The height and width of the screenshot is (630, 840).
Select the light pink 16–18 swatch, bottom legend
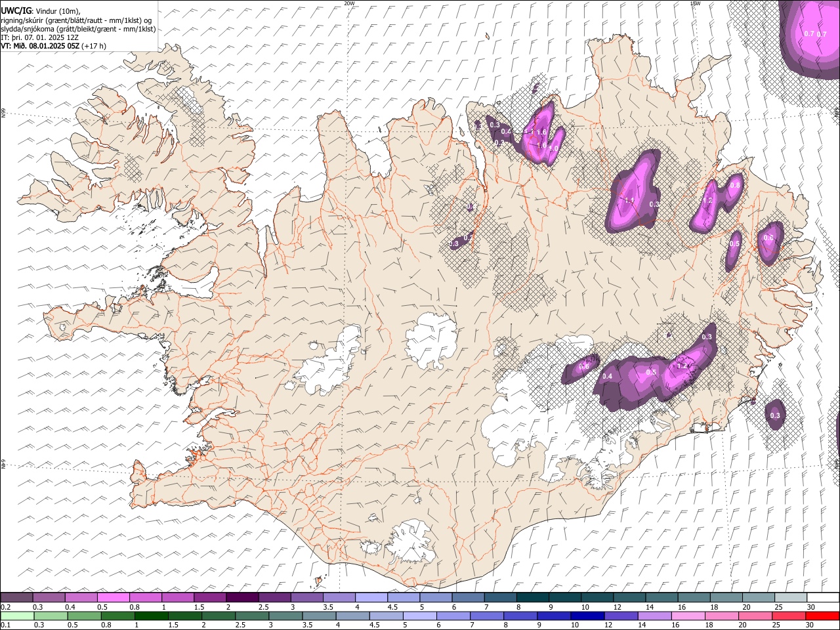pos(688,616)
